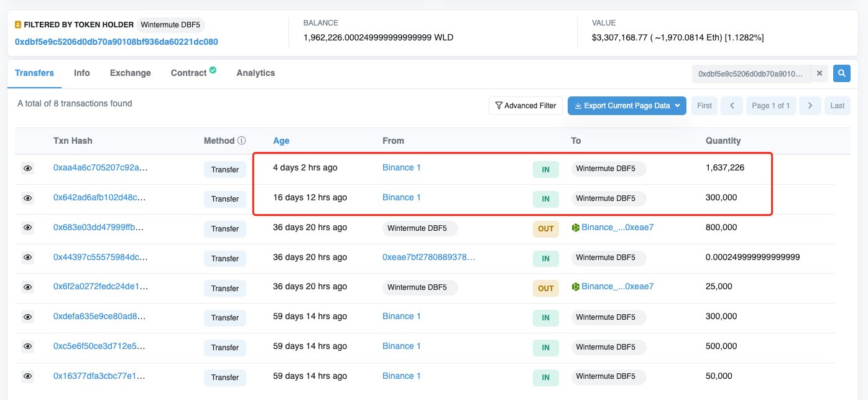Screen dimensions: 868x400
Task: Click the First page button
Action: pyautogui.click(x=704, y=106)
